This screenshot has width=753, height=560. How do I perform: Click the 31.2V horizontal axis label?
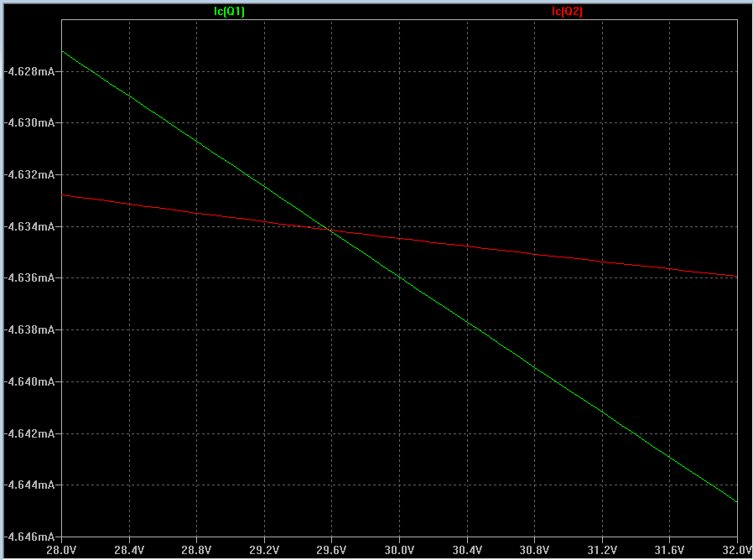602,550
